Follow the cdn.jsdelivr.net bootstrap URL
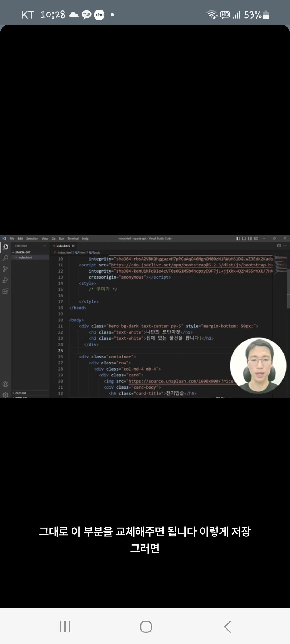Screen dimensions: 290x644 [192, 265]
